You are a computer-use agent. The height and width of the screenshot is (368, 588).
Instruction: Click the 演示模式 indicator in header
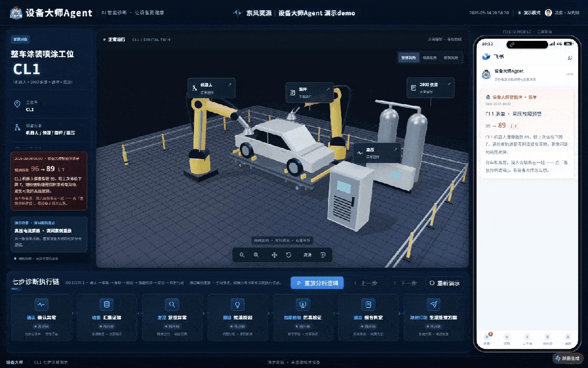pos(529,13)
